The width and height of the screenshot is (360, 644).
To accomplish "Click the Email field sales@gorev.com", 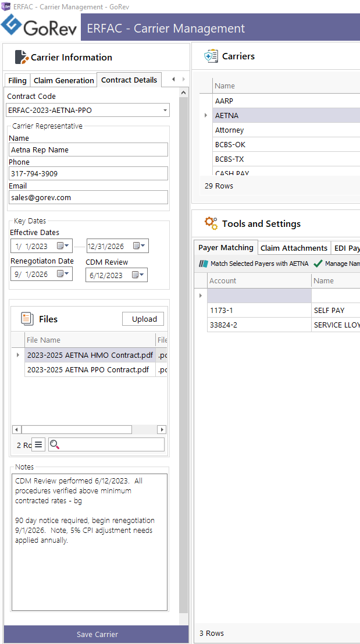I will pos(88,197).
